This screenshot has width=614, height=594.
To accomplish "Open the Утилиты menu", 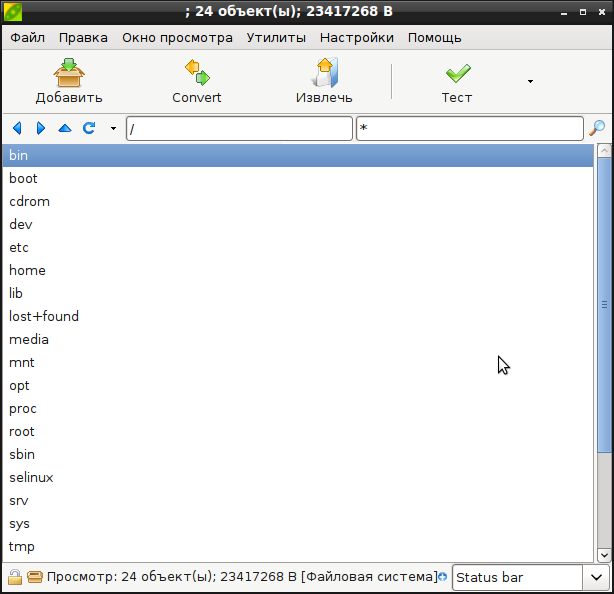I will point(276,38).
